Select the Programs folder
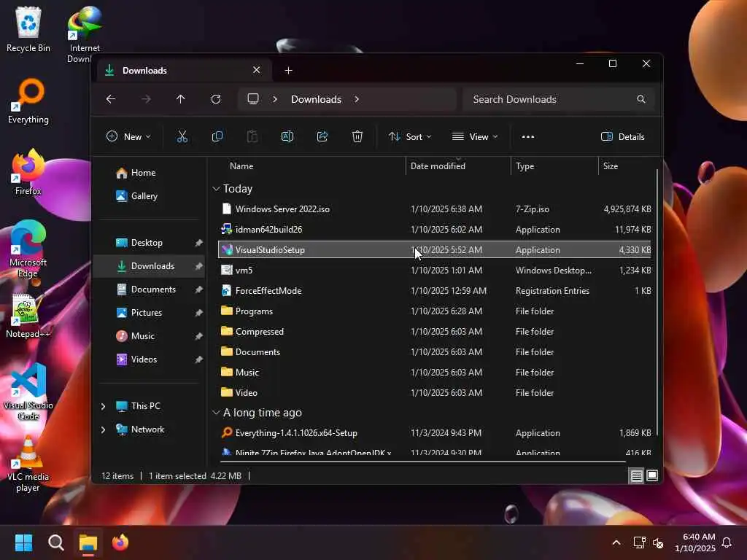Screen dimensions: 747x560 (435, 311)
